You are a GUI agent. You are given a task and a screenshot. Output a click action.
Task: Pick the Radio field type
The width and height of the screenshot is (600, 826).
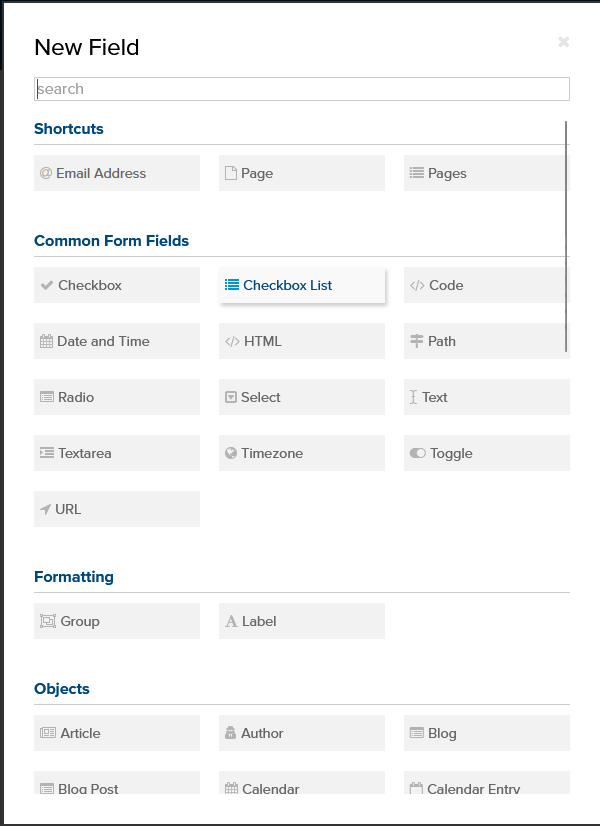pyautogui.click(x=117, y=397)
